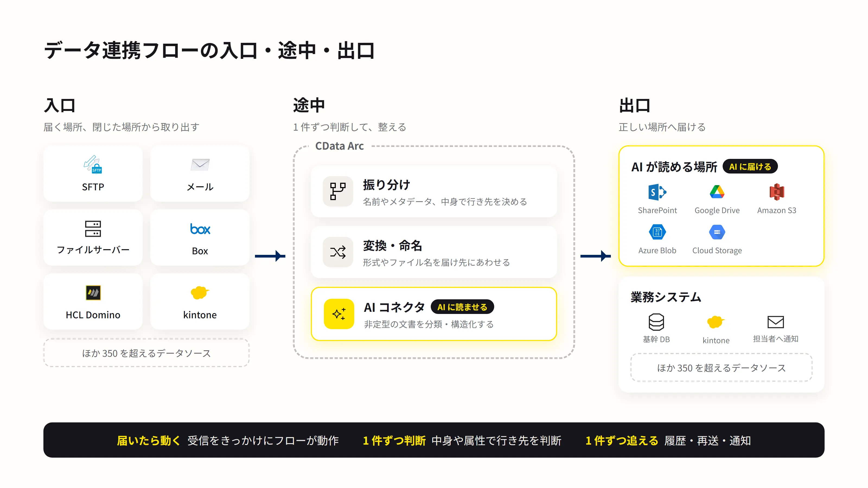Click the Amazon S3 icon
Image resolution: width=868 pixels, height=488 pixels.
click(777, 192)
